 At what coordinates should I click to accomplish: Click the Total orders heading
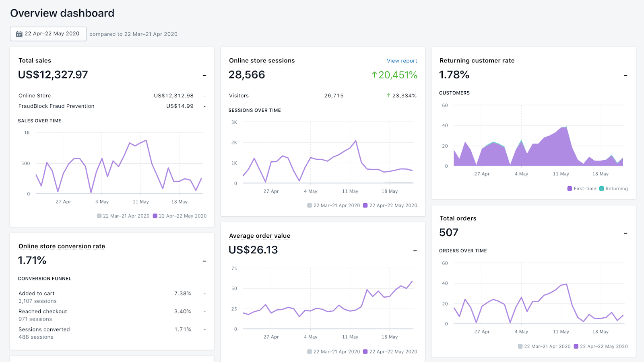click(458, 218)
